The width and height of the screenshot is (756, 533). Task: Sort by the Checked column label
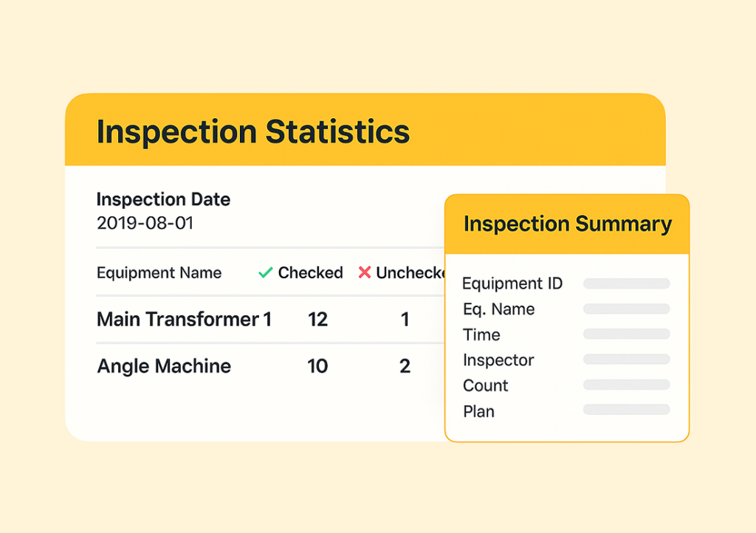[x=310, y=273]
